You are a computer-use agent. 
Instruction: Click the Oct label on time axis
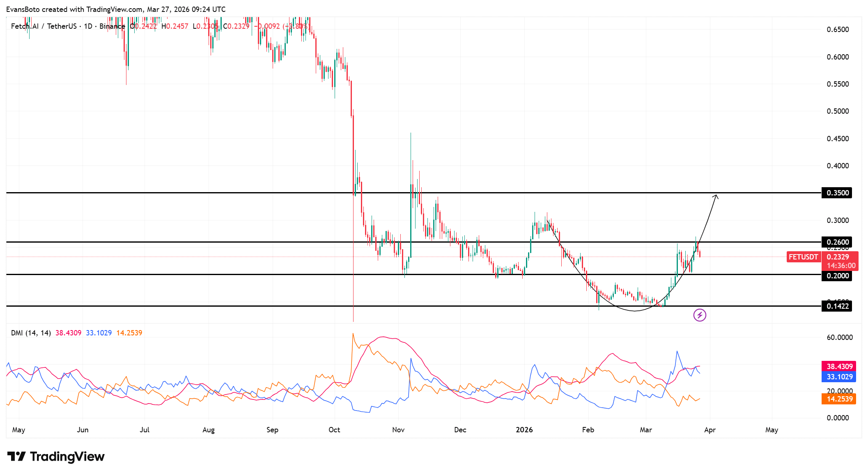[x=334, y=430]
